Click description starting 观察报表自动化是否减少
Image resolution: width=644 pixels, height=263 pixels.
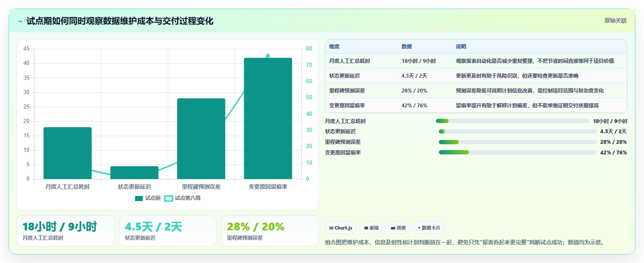(x=535, y=61)
